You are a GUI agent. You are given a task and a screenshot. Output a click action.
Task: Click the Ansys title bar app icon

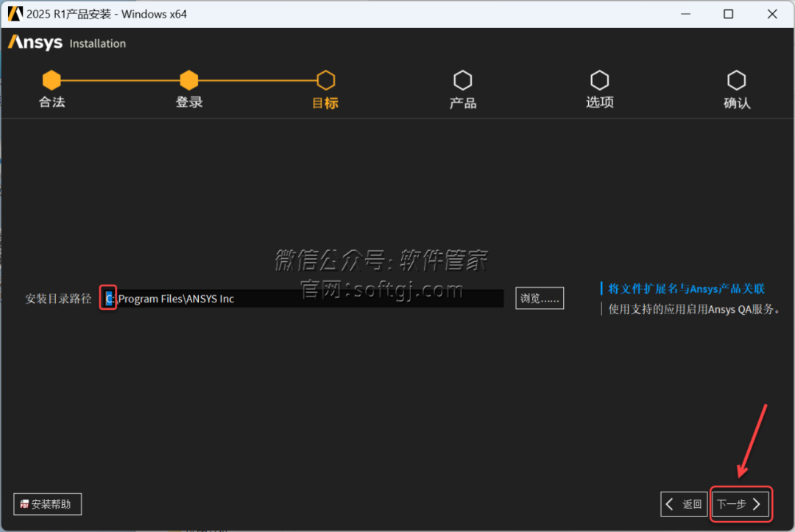point(15,14)
